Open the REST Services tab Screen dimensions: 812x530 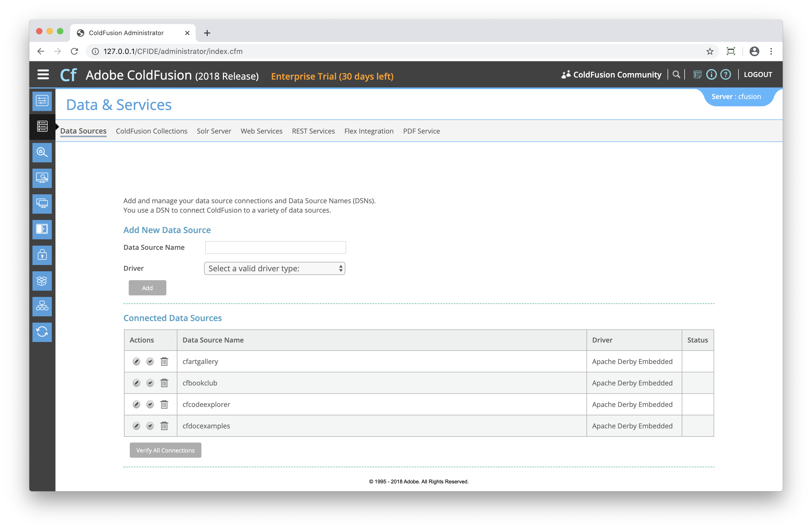[x=313, y=131]
